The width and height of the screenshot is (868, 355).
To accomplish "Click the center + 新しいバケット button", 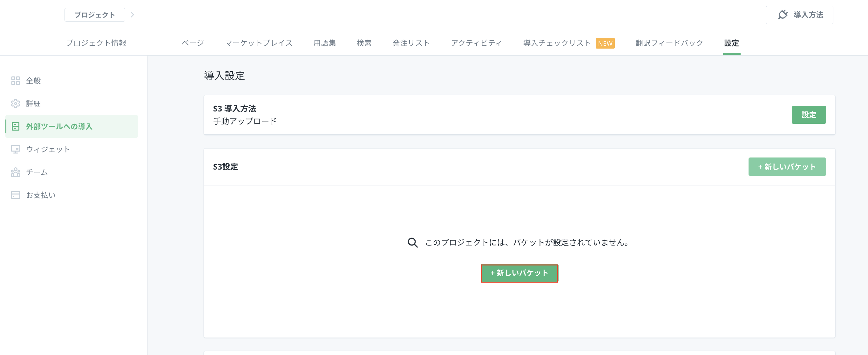I will pyautogui.click(x=519, y=273).
